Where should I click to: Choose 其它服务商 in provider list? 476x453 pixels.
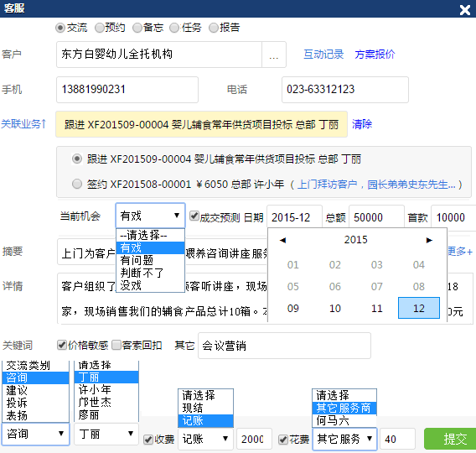tap(344, 408)
